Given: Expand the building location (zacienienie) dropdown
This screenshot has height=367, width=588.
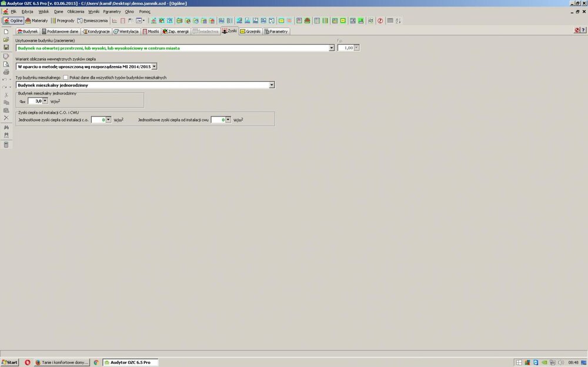Looking at the screenshot, I should point(332,48).
